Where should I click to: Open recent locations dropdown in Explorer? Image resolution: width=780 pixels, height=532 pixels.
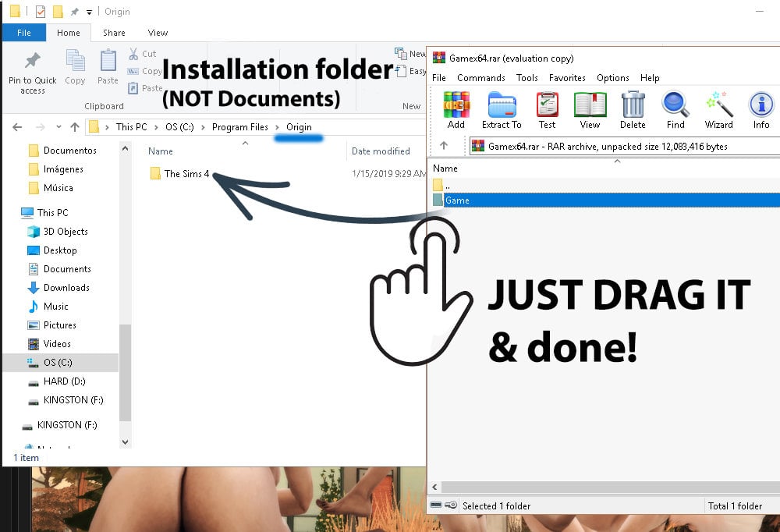[58, 127]
